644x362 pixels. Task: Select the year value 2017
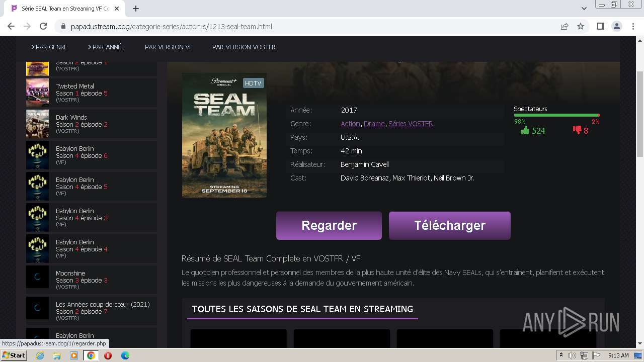click(x=349, y=110)
